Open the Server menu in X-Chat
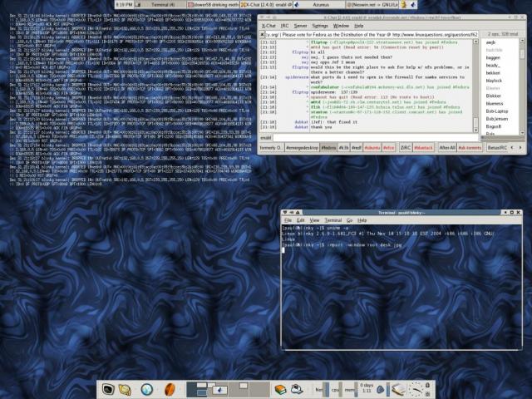 300,26
